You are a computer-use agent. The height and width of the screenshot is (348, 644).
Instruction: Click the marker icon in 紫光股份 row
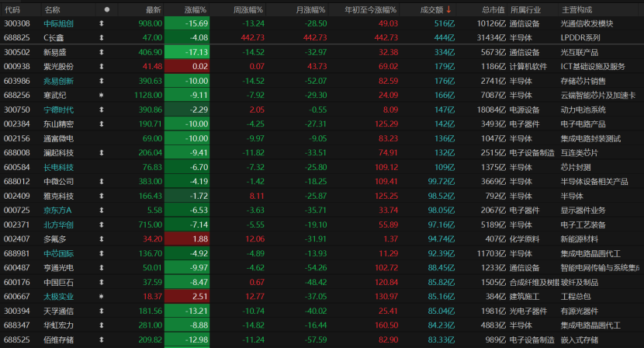click(x=102, y=67)
